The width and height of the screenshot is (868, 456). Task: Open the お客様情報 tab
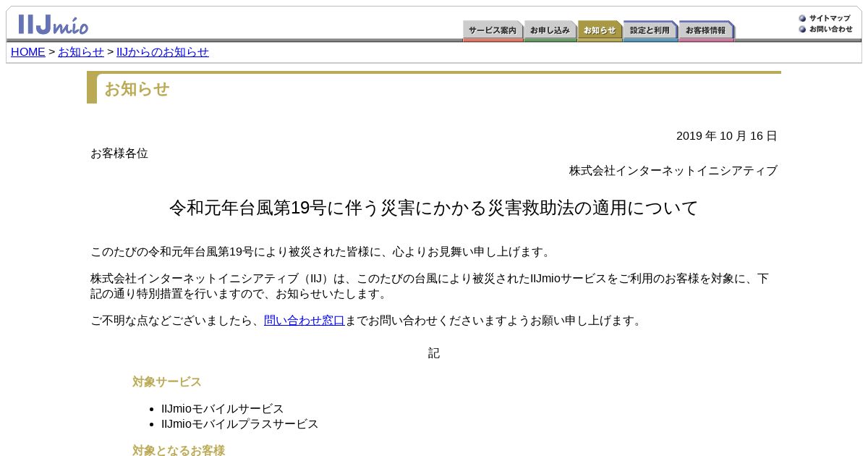[x=706, y=30]
